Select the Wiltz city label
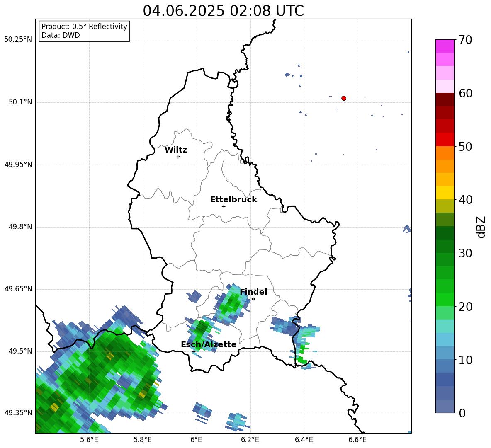This screenshot has height=448, width=491. [176, 150]
